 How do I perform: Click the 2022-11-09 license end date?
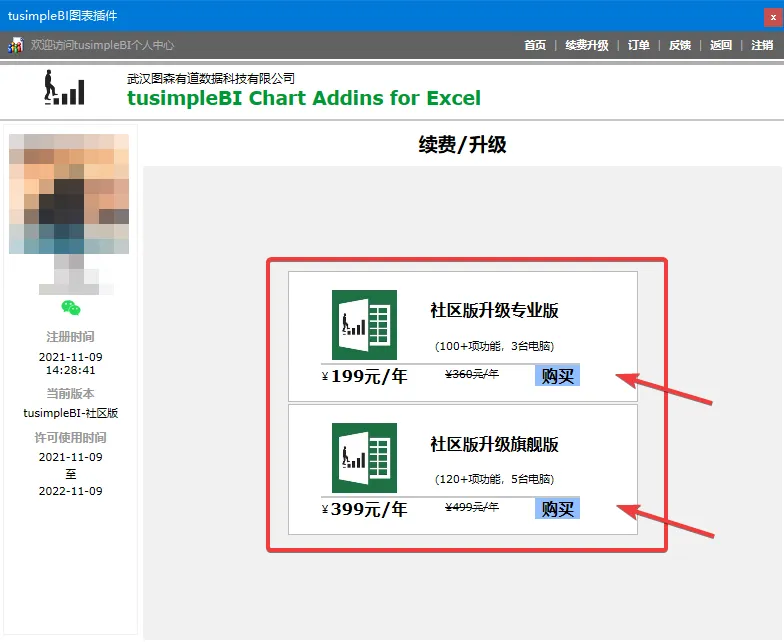pyautogui.click(x=70, y=491)
